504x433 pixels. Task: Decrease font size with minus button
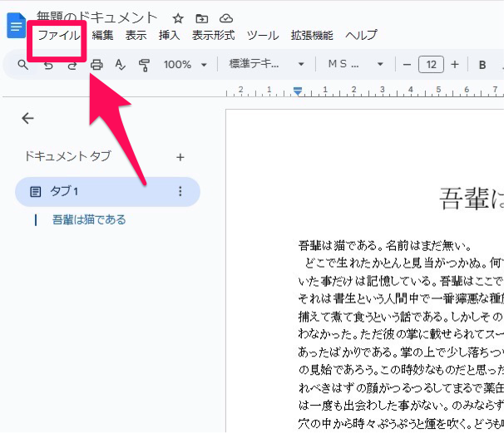tap(407, 64)
